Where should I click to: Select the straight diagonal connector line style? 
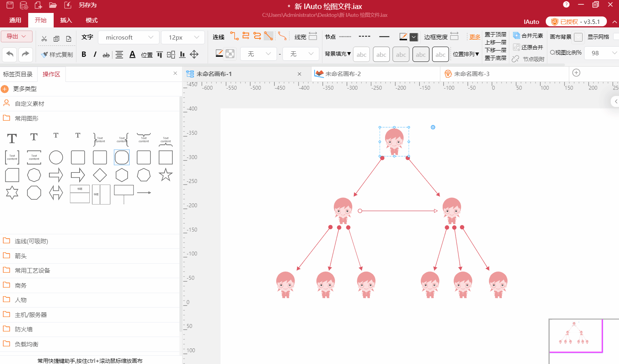point(268,36)
